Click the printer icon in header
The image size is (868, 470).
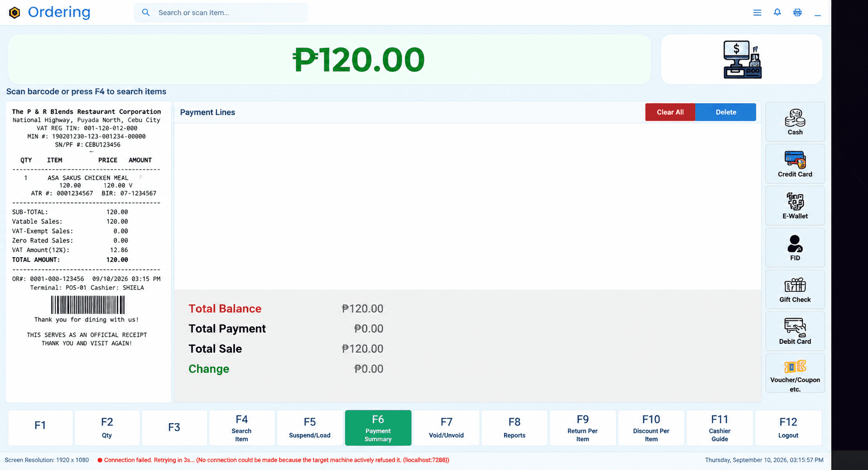pyautogui.click(x=798, y=13)
